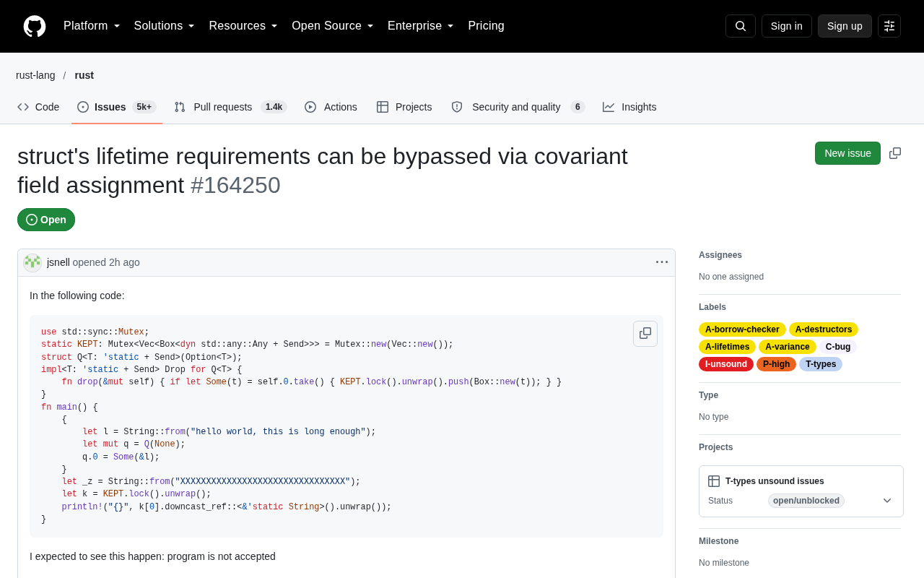Open the T-types unsound issues project
The image size is (924, 578).
775,481
